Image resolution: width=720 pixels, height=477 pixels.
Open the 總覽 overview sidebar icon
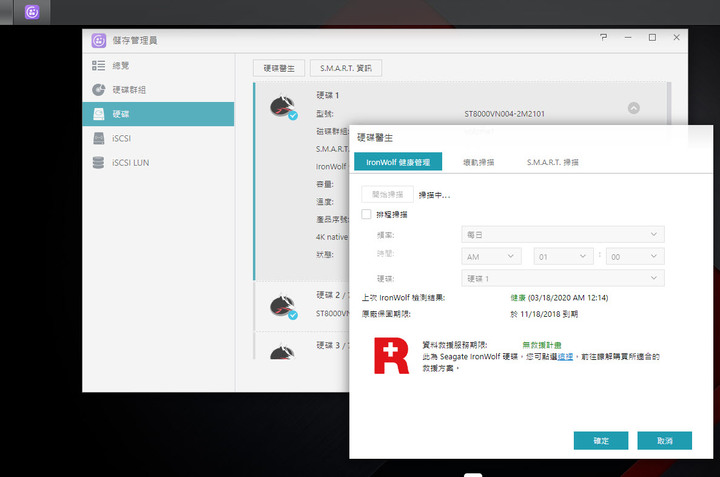click(x=98, y=65)
